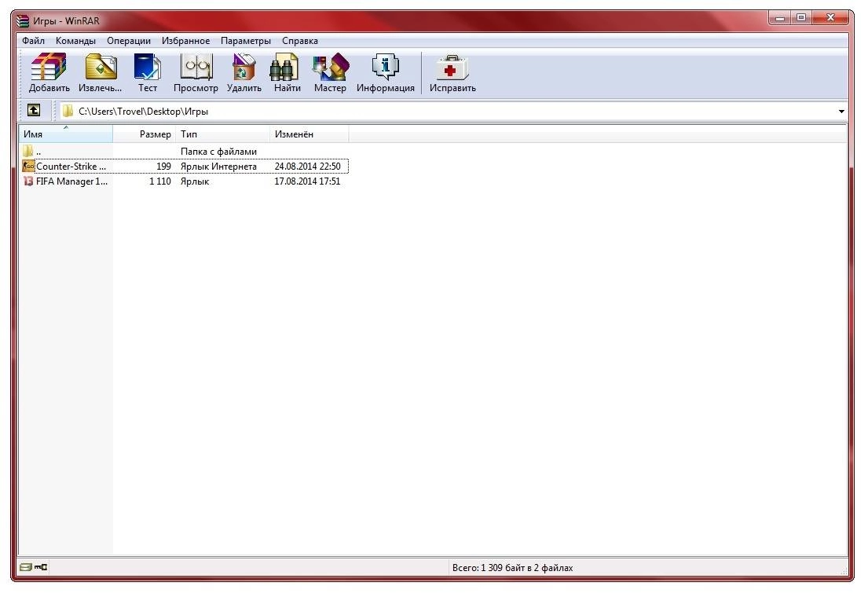Click the disk icon in status bar
Screen dimensions: 868x597
coord(25,567)
